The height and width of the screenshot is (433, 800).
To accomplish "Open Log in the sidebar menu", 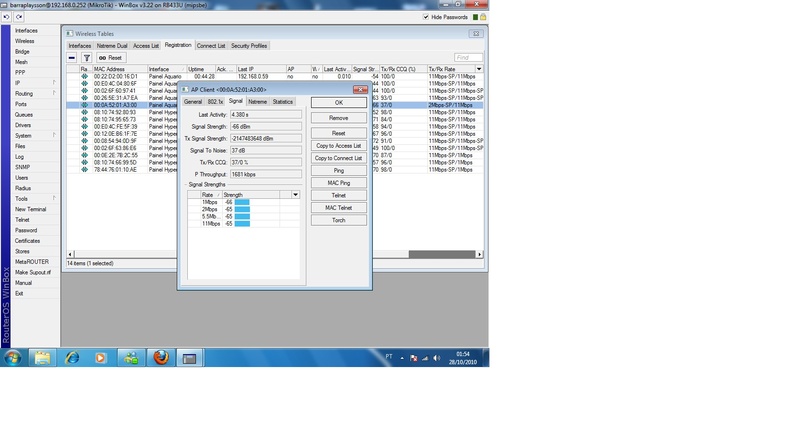I will click(x=19, y=157).
